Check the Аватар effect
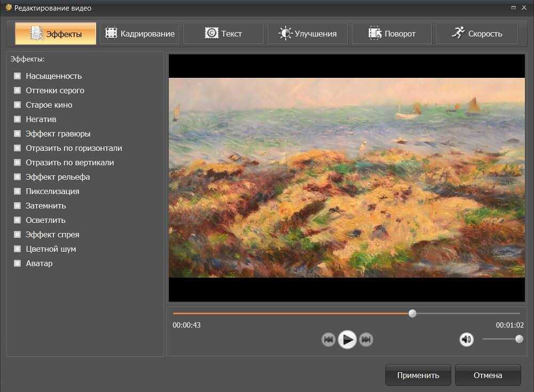This screenshot has height=392, width=534. [18, 263]
